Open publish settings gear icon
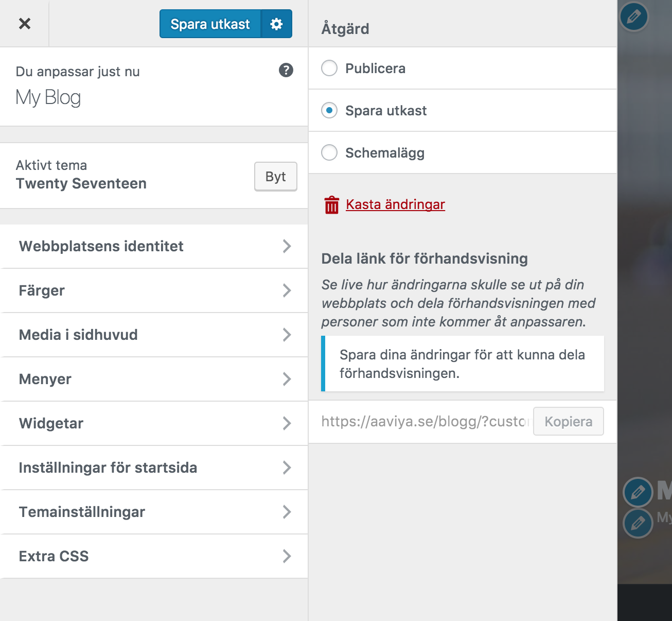The height and width of the screenshot is (621, 672). [276, 24]
